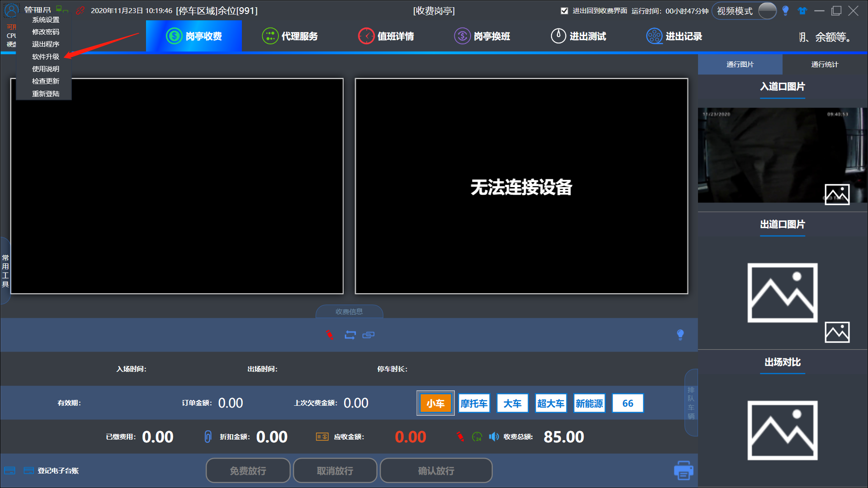Click the small image icon under exit photo
Screen dimensions: 868x488
837,333
